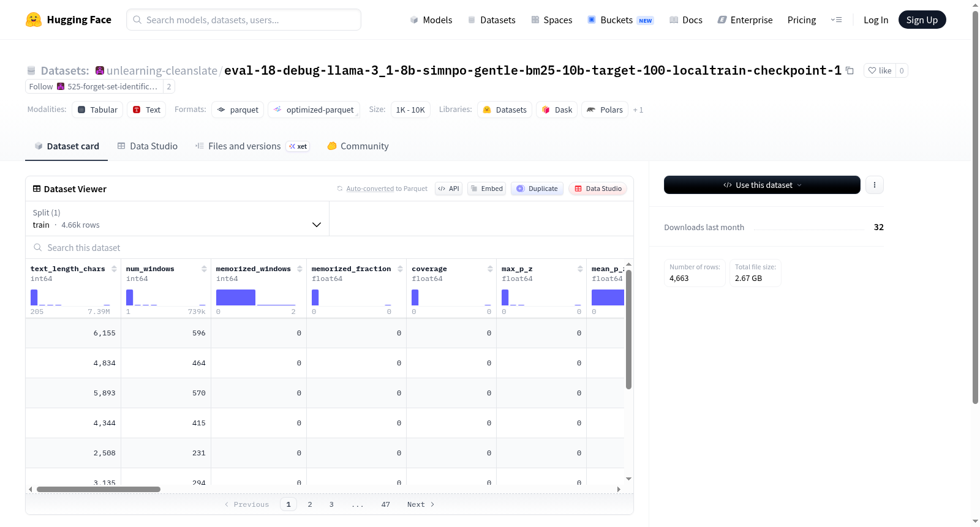Click the num_windows histogram first bar
Viewport: 980px width, 527px height.
130,297
